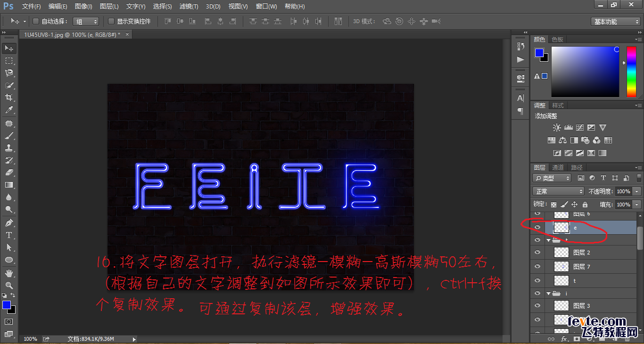This screenshot has width=644, height=344.
Task: Hide the layer named t
Action: [x=537, y=280]
